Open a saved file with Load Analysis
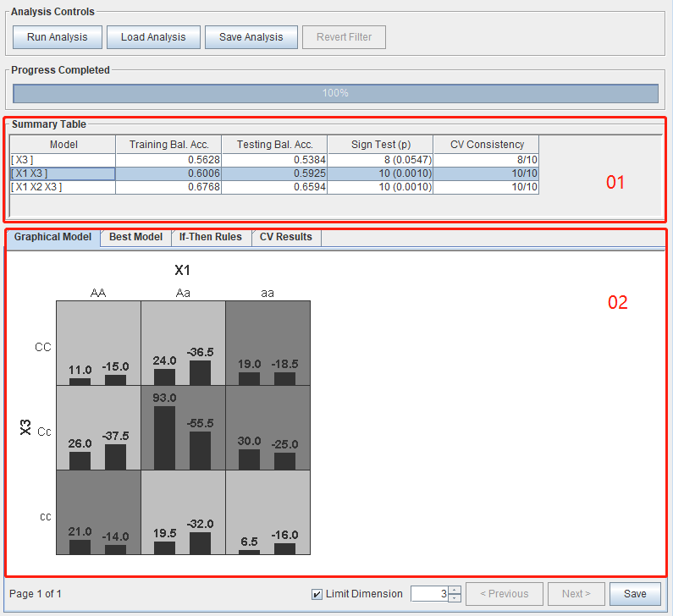This screenshot has height=616, width=673. click(153, 37)
